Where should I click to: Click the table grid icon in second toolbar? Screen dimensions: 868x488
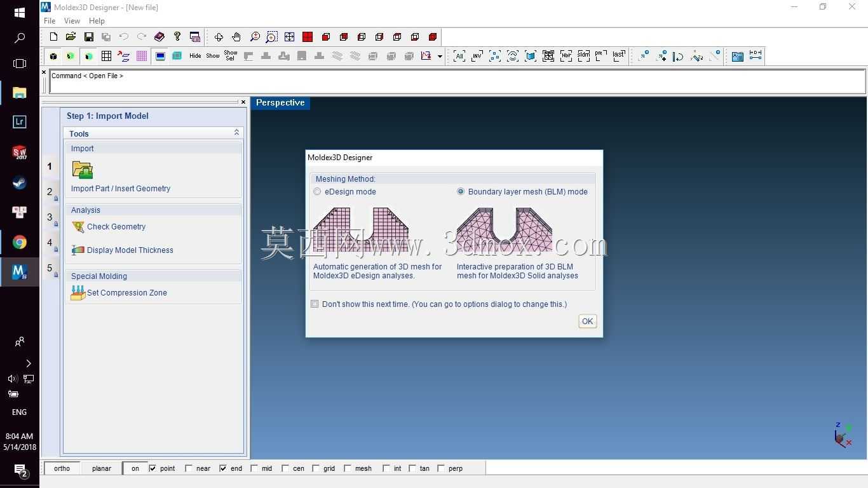[106, 56]
